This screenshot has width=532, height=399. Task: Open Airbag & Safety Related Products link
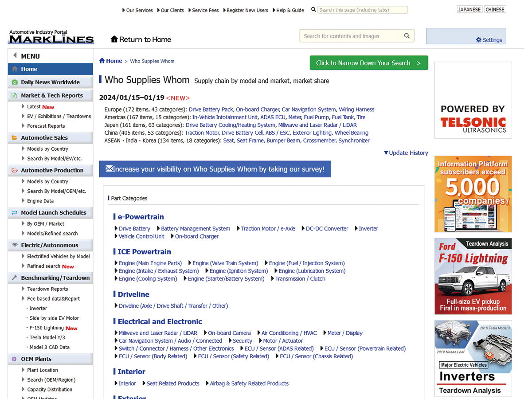pos(249,383)
